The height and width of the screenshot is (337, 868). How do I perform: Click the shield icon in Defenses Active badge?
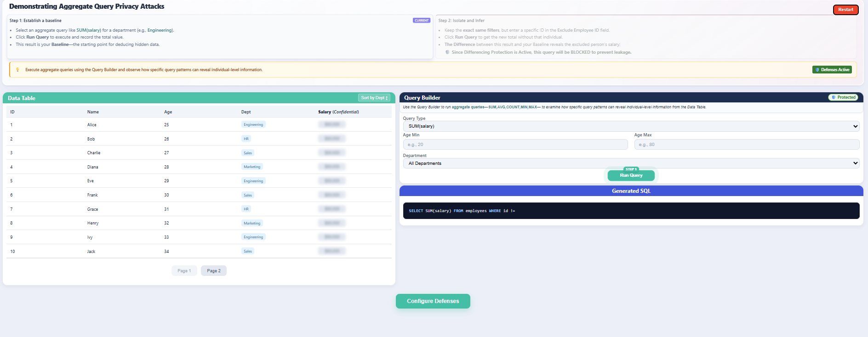817,70
